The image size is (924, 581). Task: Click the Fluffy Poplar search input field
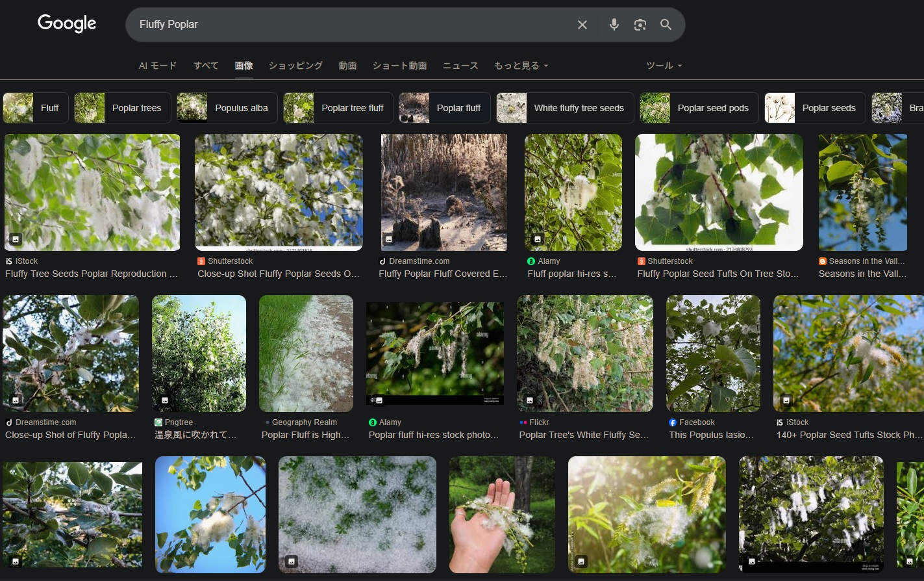coord(351,25)
